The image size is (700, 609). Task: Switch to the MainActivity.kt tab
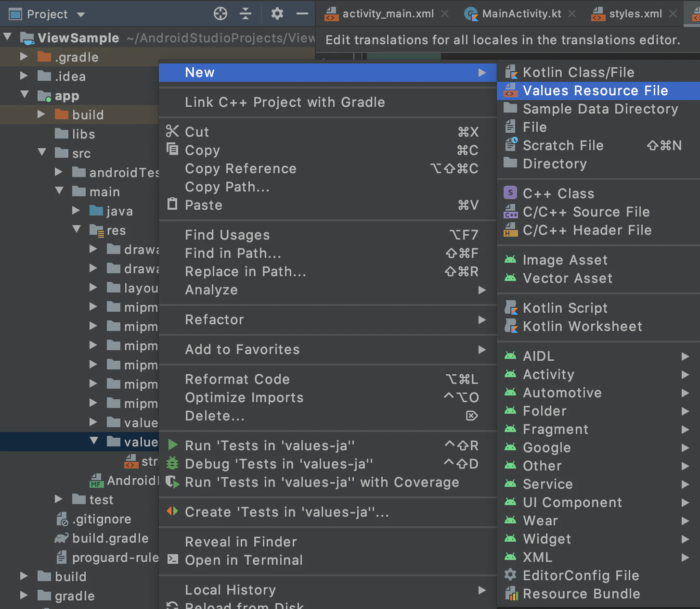coord(521,13)
